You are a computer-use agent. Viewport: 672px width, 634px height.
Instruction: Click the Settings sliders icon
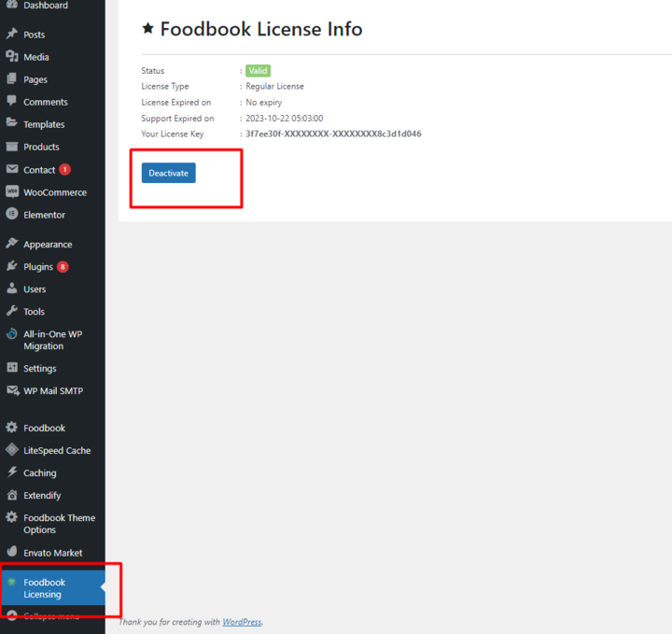tap(12, 367)
